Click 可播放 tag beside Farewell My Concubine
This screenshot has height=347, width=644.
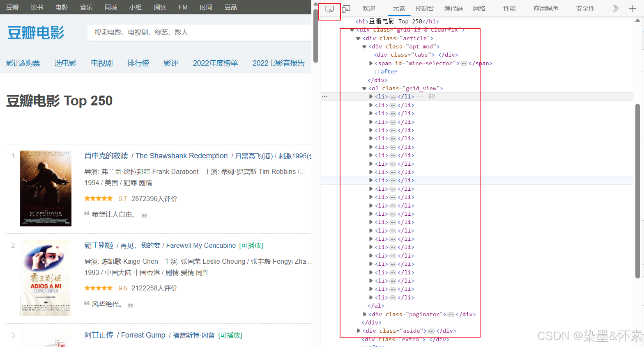point(251,246)
